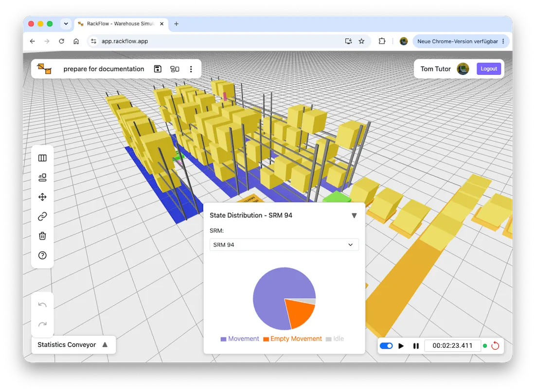
Task: Toggle the Idle legend entry
Action: tap(335, 339)
